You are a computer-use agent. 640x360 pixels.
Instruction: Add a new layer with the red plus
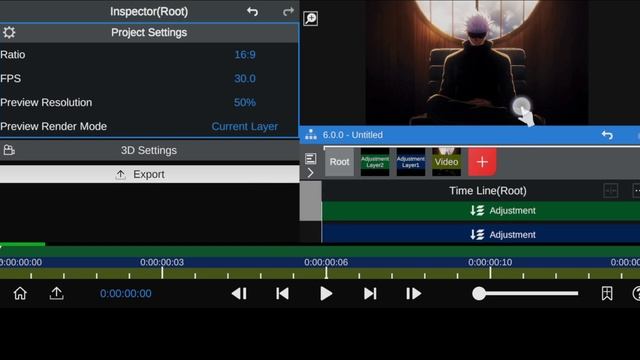(x=482, y=162)
